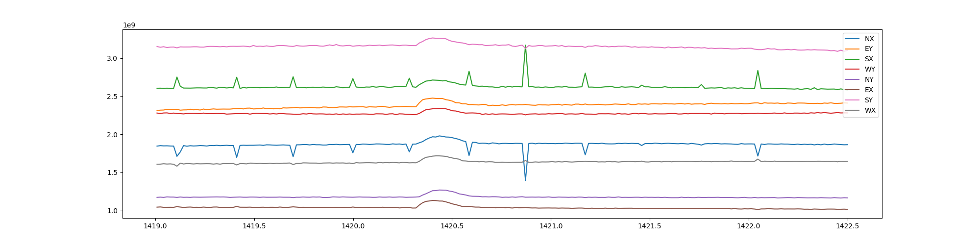This screenshot has height=245, width=980.
Task: Click the 3.0 y-axis tick label
Action: click(113, 58)
